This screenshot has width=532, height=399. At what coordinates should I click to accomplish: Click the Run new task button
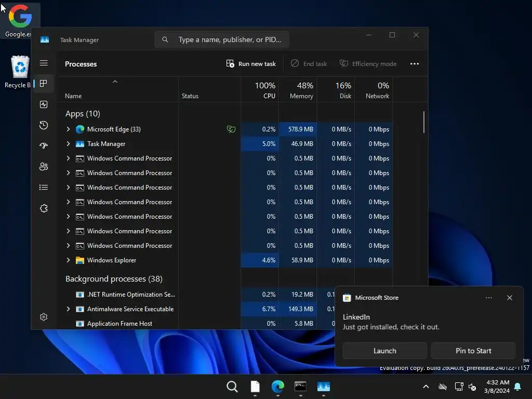251,64
